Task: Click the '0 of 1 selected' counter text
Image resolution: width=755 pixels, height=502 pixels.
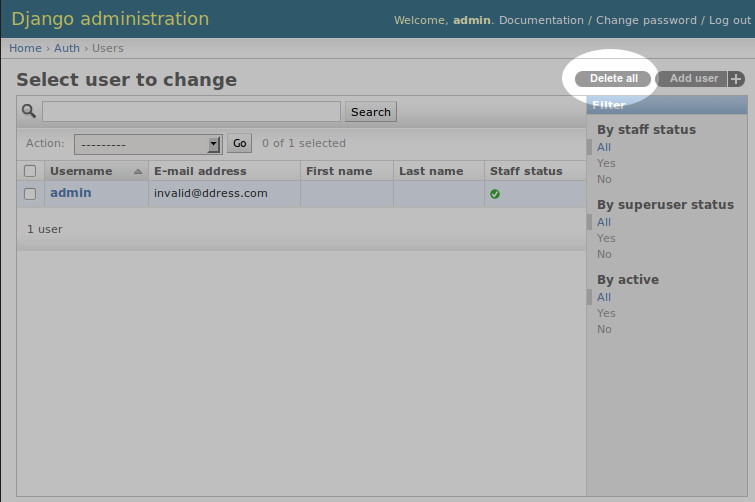Action: click(x=304, y=143)
